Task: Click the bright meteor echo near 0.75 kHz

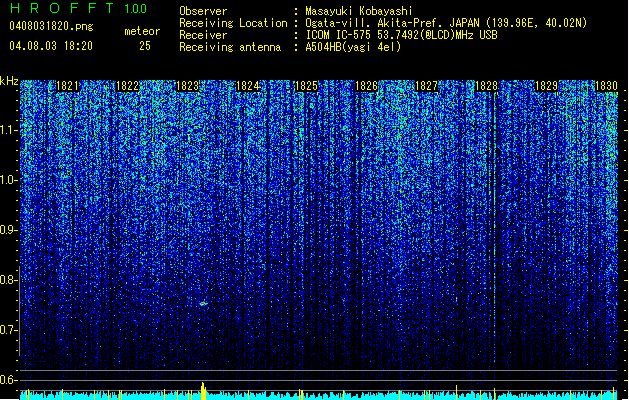Action: click(x=204, y=304)
